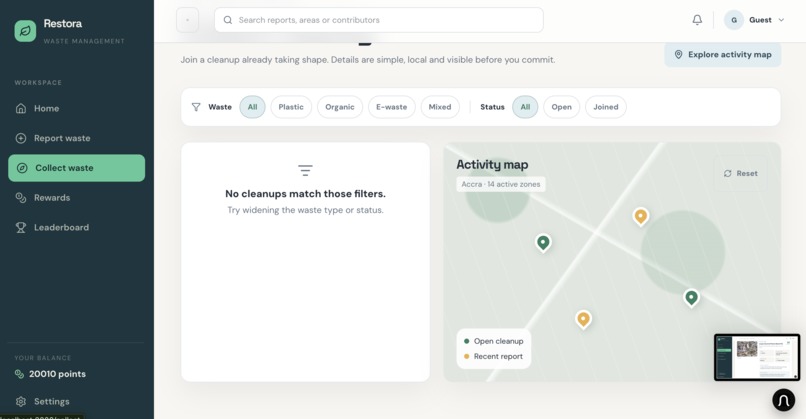This screenshot has height=419, width=806.
Task: Click the Recent report legend entry
Action: click(x=493, y=356)
